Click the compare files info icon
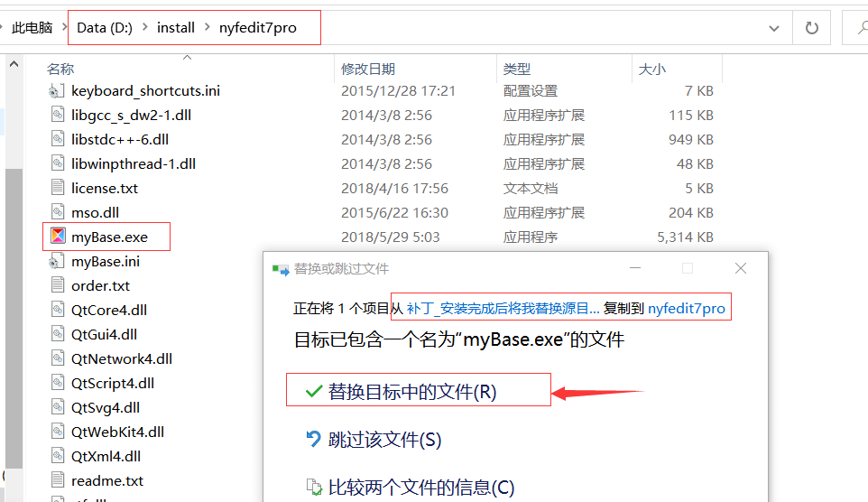Viewport: 868px width, 502px height. pos(314,487)
